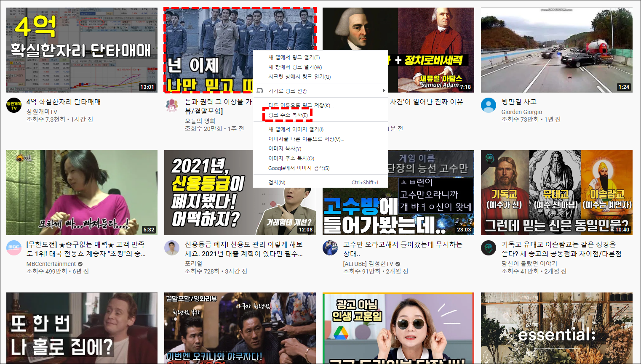Image resolution: width=641 pixels, height=364 pixels.
Task: Click 조회수 728회 • 3시간 전 text
Action: pyautogui.click(x=216, y=271)
